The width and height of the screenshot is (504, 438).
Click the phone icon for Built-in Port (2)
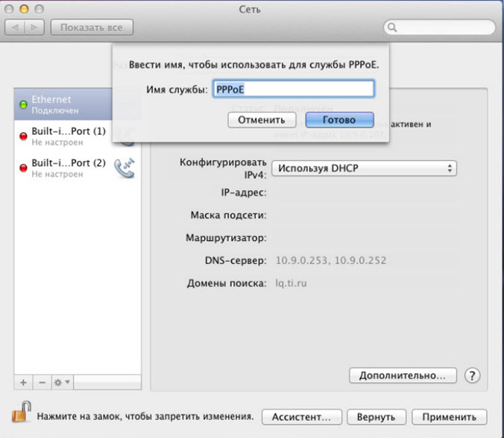(x=124, y=168)
